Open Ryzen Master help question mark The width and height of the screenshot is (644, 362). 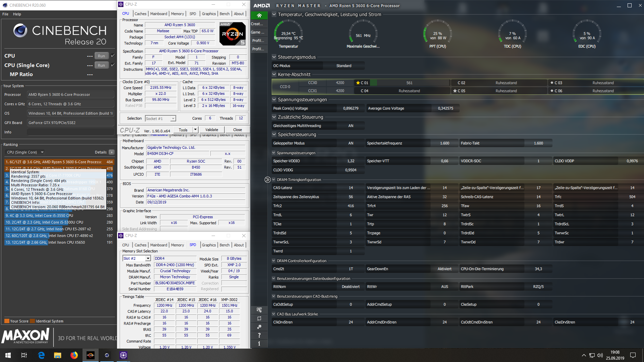tap(259, 335)
